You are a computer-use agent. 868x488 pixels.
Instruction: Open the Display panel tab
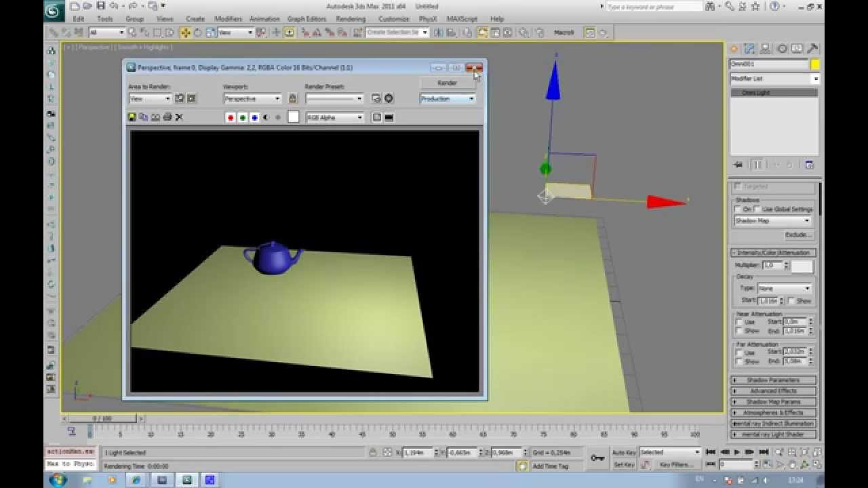coord(797,49)
